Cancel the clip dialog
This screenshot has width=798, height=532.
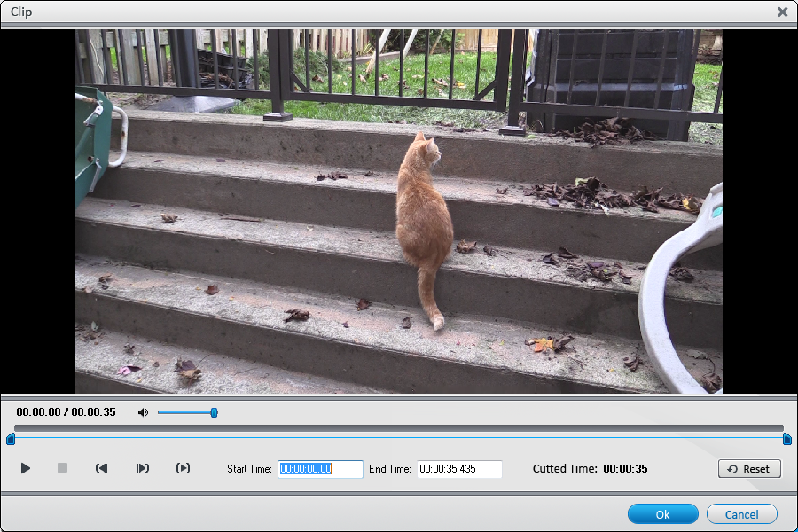click(x=741, y=514)
